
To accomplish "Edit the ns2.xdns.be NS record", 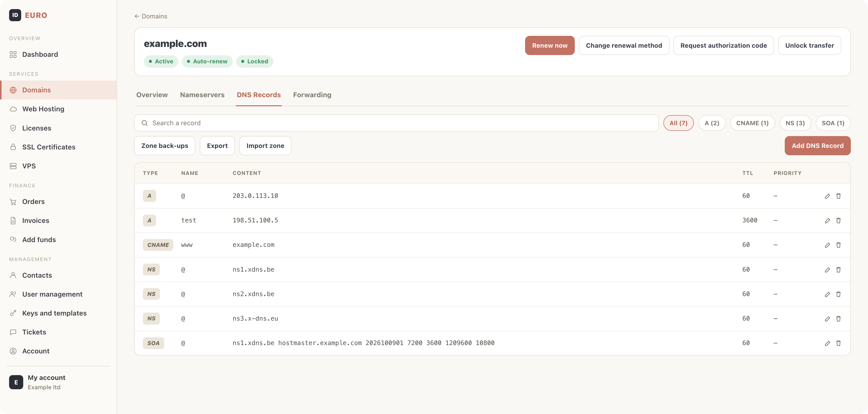I will coord(827,294).
